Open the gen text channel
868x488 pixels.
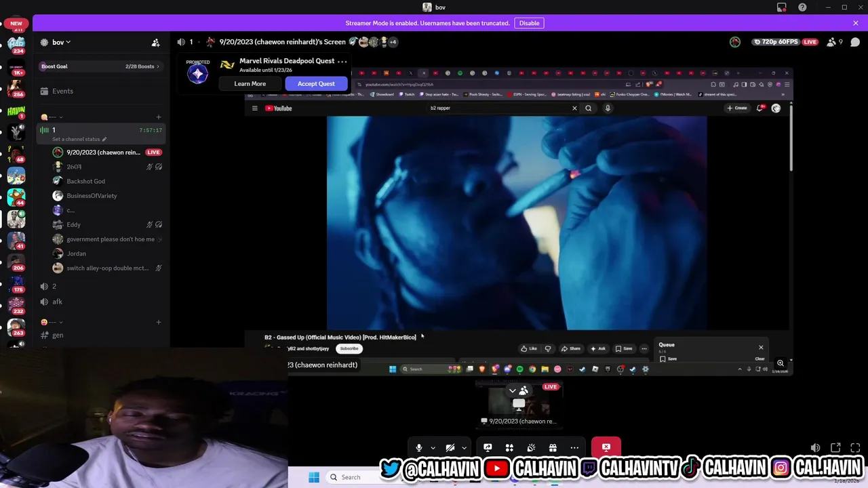pos(101,335)
